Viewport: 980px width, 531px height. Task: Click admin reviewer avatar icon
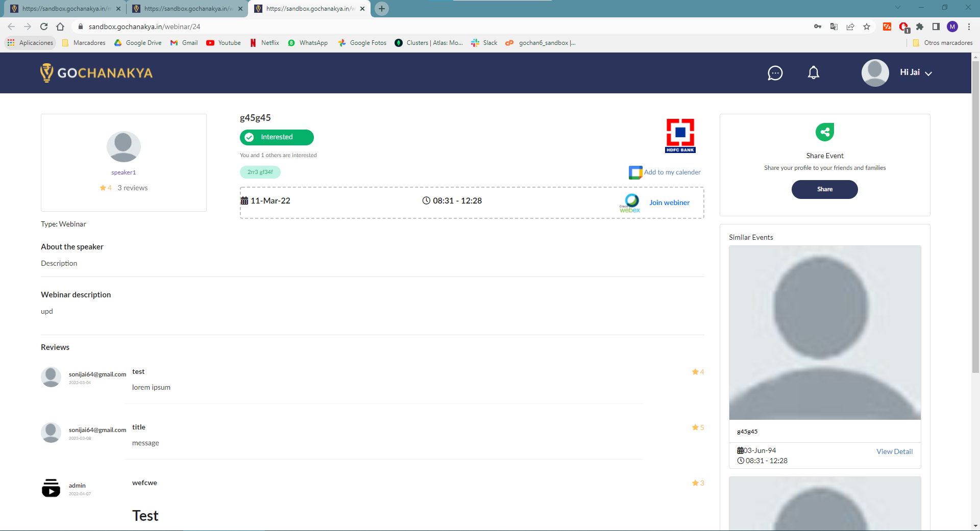click(x=51, y=488)
